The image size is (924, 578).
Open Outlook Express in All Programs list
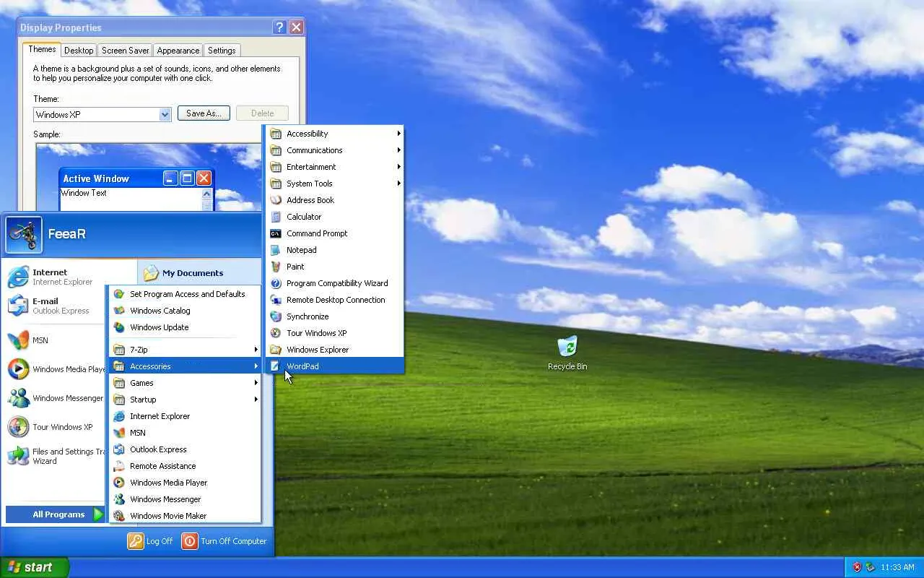(x=185, y=449)
